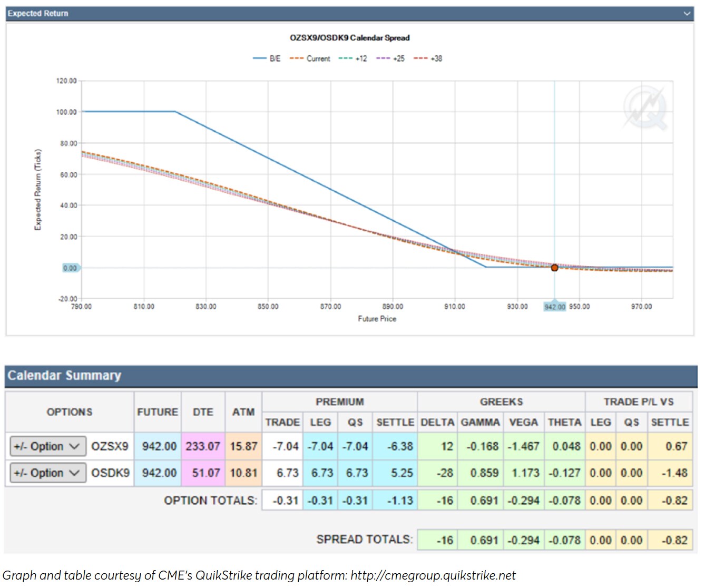
Task: Click the orange current-price marker on chart
Action: click(554, 268)
